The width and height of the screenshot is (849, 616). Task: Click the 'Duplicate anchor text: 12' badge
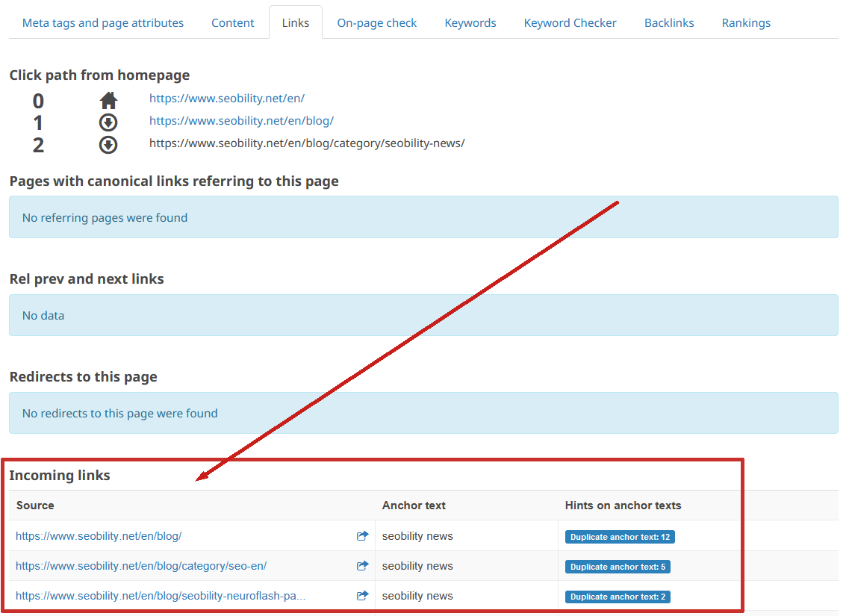[620, 537]
